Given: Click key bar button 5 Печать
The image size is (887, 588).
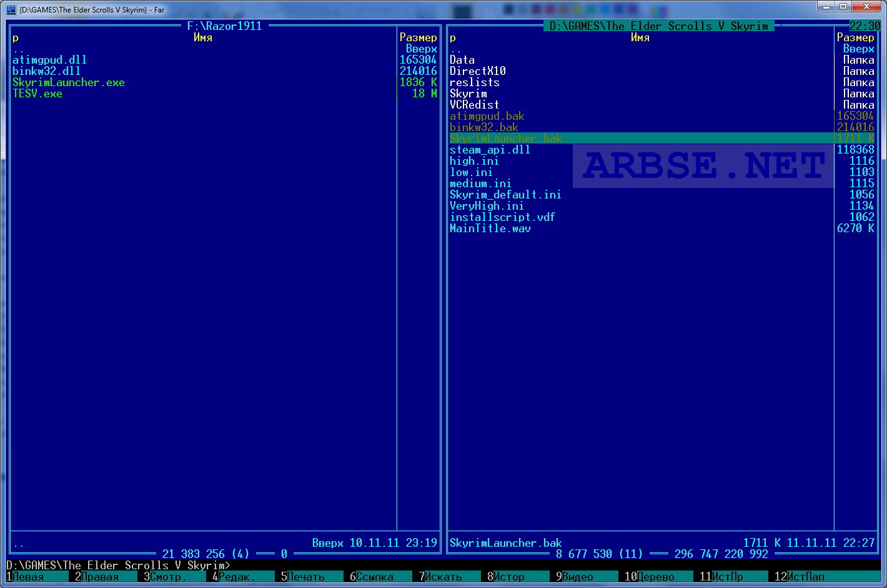Looking at the screenshot, I should pos(312,577).
